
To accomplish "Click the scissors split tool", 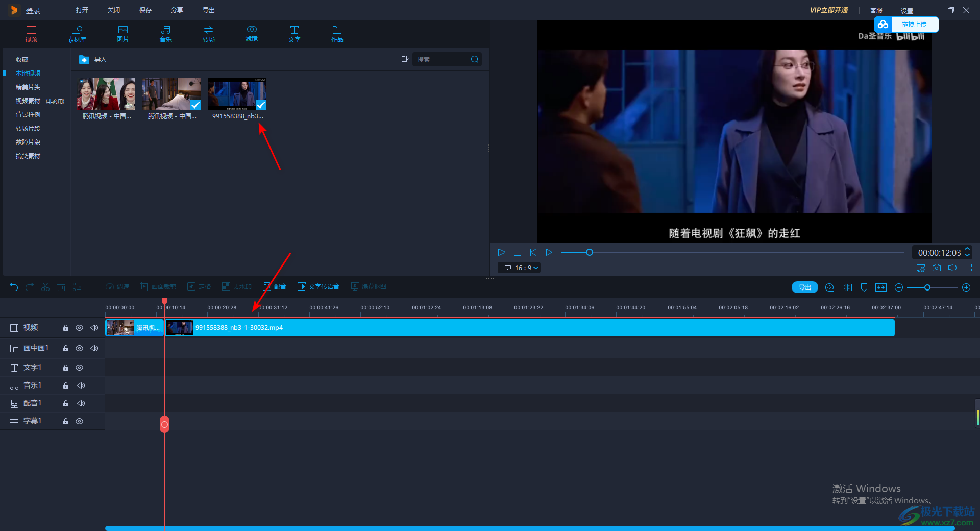I will (45, 287).
